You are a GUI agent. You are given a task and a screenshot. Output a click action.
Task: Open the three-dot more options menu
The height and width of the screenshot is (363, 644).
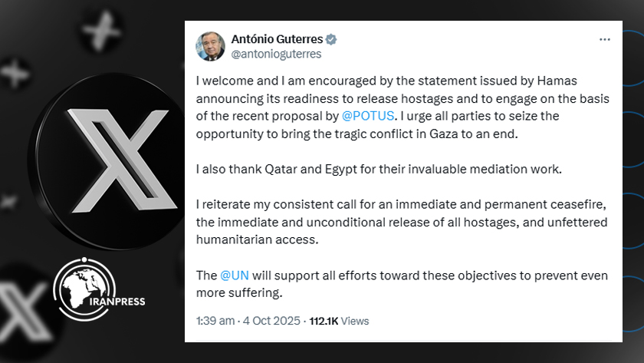pyautogui.click(x=605, y=39)
